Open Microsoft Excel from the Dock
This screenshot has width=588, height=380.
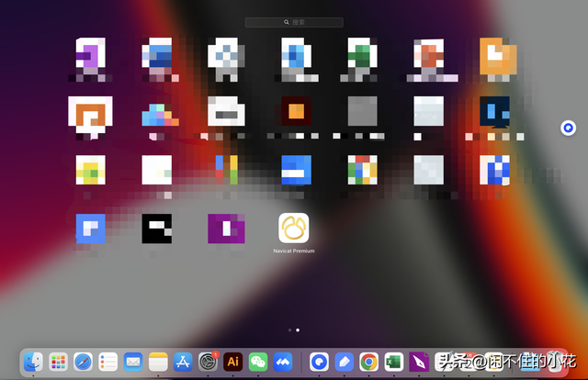tap(394, 362)
